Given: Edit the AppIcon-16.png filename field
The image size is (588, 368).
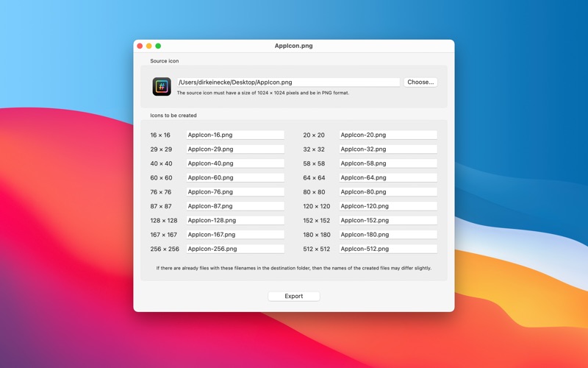Looking at the screenshot, I should tap(235, 135).
